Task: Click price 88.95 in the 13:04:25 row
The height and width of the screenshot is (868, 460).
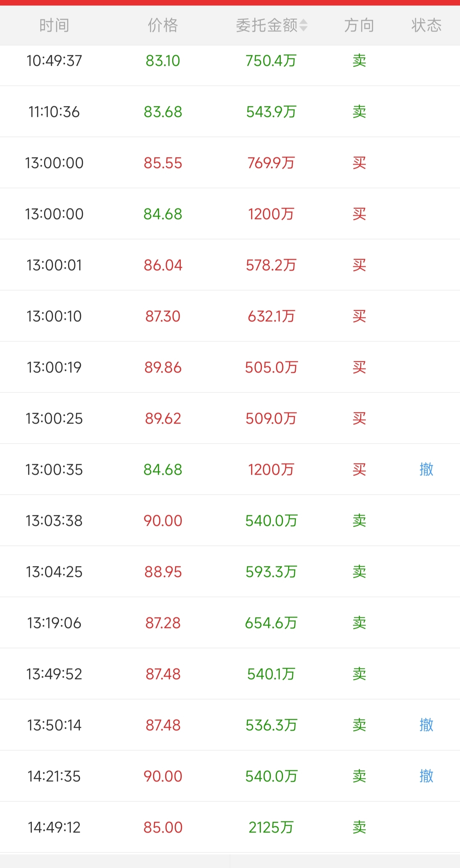Action: pos(163,572)
